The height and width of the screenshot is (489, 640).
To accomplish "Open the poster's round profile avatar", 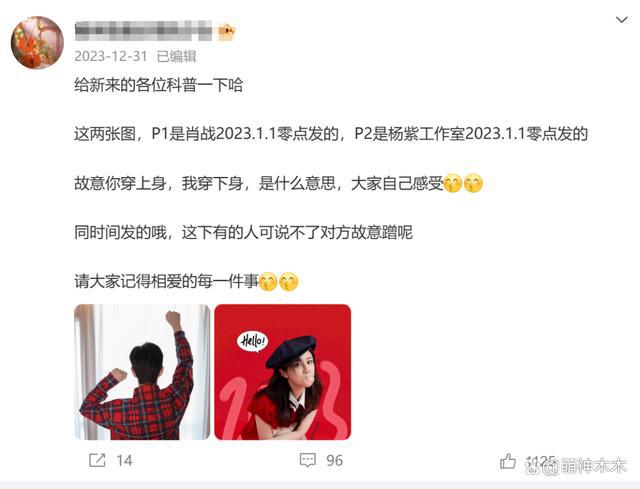I will tap(37, 42).
